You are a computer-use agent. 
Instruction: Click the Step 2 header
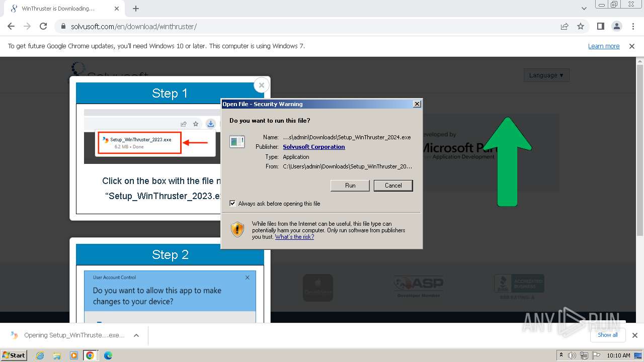click(x=170, y=255)
